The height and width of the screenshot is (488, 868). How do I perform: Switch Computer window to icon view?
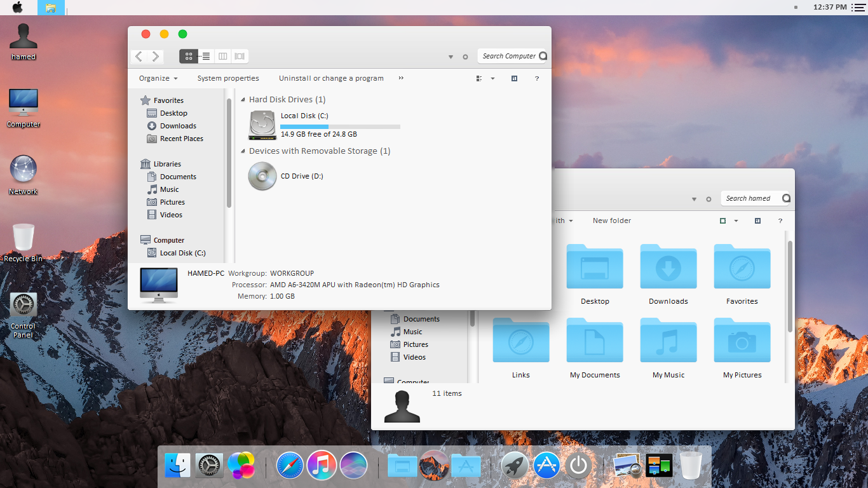(188, 57)
